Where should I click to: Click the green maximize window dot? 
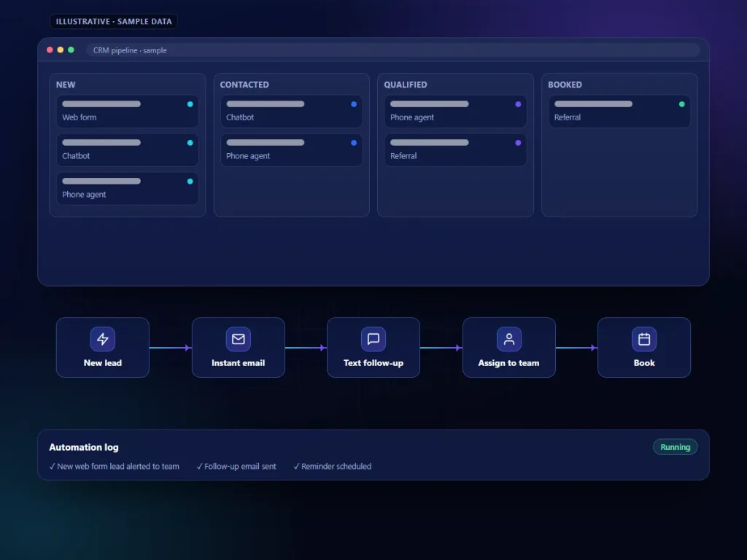click(x=71, y=50)
